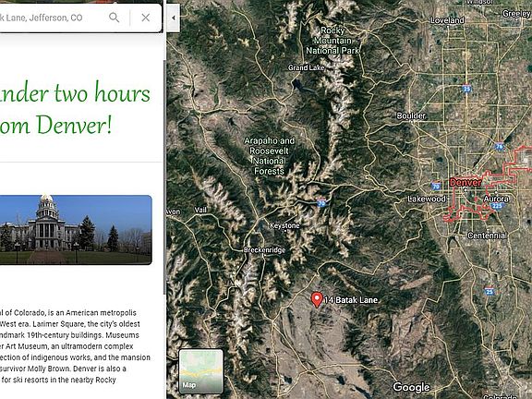The image size is (532, 399).
Task: Click the Boulder city label
Action: pos(411,115)
